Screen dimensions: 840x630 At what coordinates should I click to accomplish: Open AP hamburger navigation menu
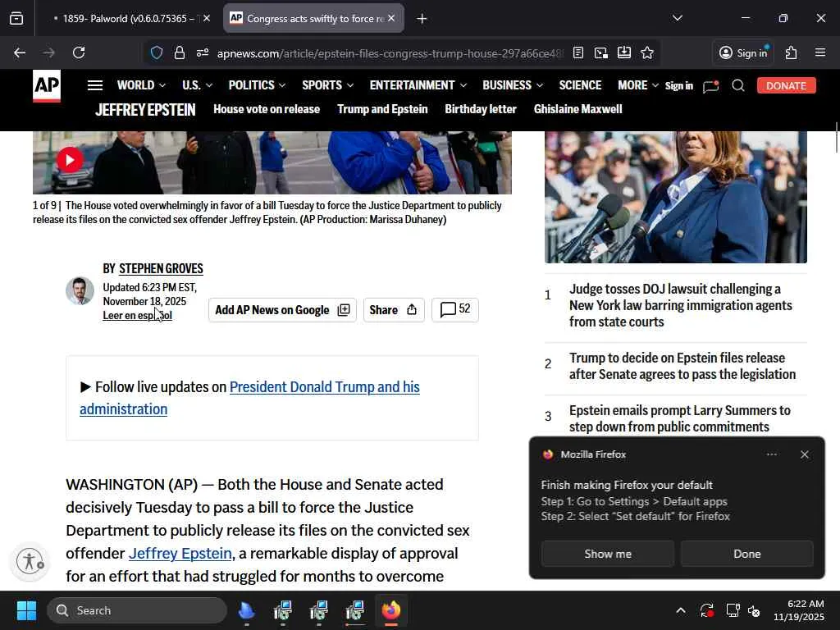point(95,85)
